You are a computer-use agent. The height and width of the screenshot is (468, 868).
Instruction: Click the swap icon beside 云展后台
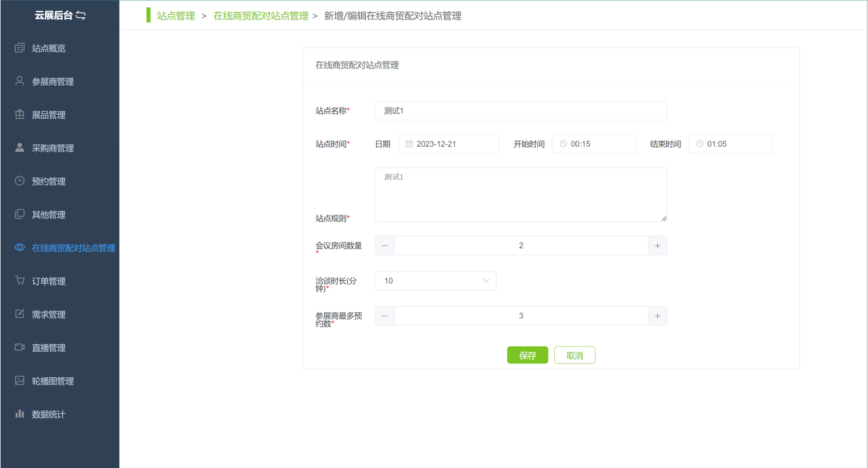[81, 15]
